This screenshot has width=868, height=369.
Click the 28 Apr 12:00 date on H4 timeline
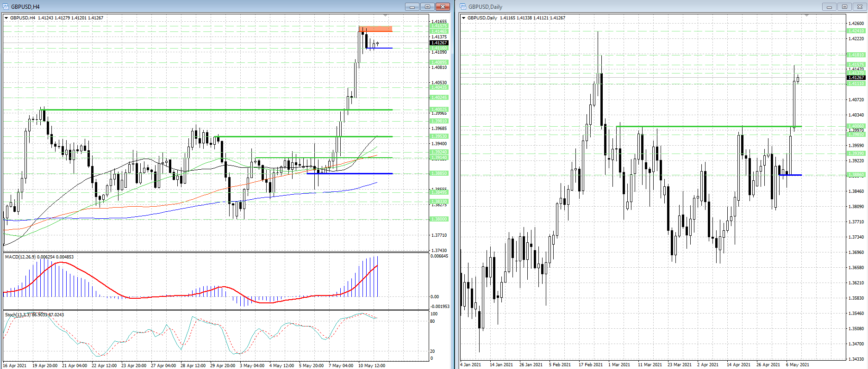pos(193,366)
